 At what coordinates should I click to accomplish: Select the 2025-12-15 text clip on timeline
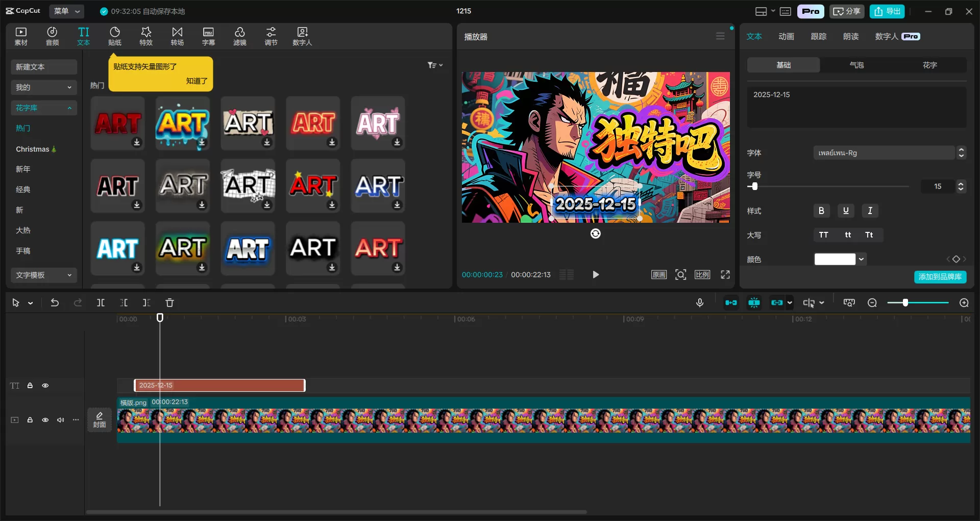[x=219, y=386]
